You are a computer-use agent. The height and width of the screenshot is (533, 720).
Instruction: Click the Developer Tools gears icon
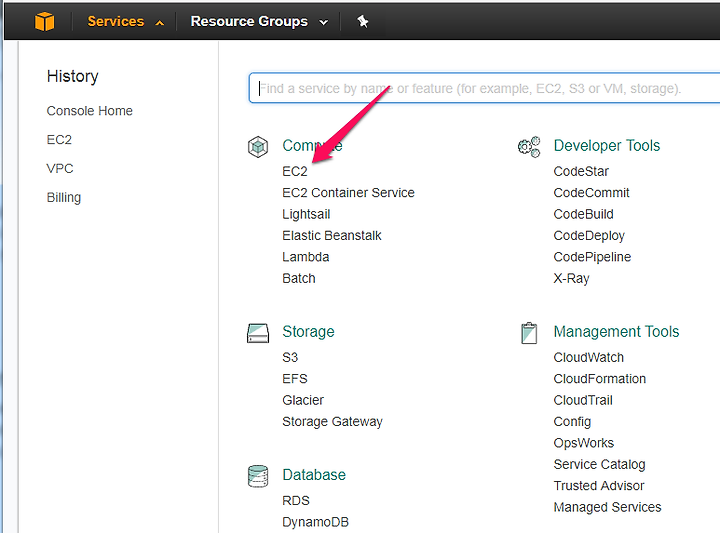coord(529,147)
